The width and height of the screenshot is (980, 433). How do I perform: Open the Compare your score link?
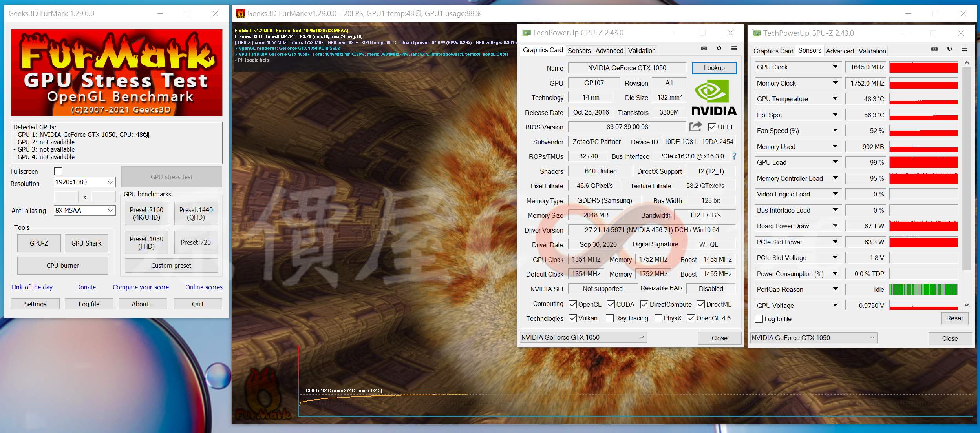(x=141, y=287)
